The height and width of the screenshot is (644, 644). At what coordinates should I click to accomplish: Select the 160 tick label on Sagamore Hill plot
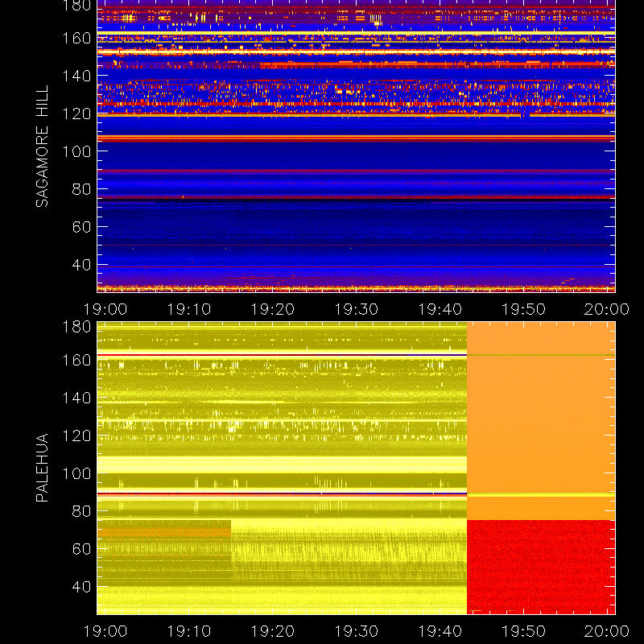tap(76, 38)
